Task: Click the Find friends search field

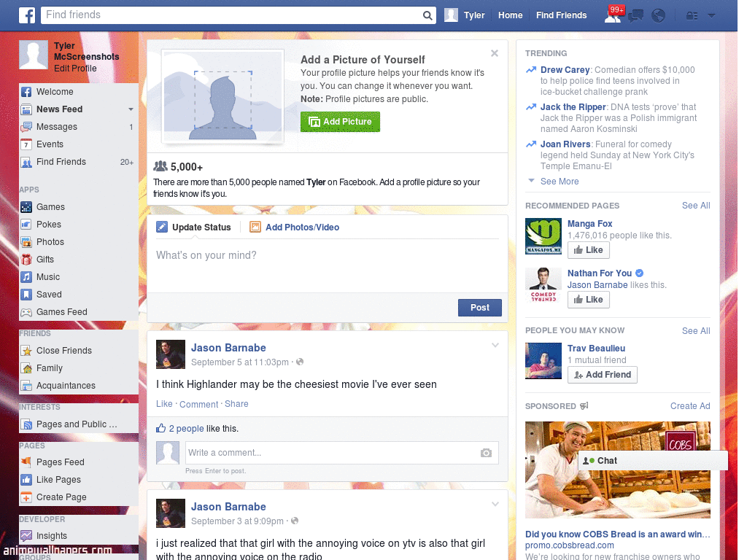Action: tap(232, 15)
